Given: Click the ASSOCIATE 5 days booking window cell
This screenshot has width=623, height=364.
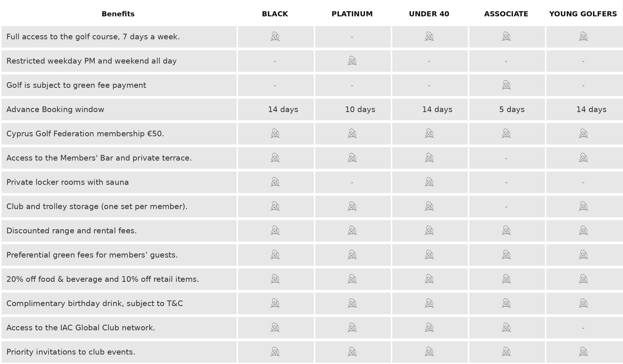Looking at the screenshot, I should pos(512,110).
